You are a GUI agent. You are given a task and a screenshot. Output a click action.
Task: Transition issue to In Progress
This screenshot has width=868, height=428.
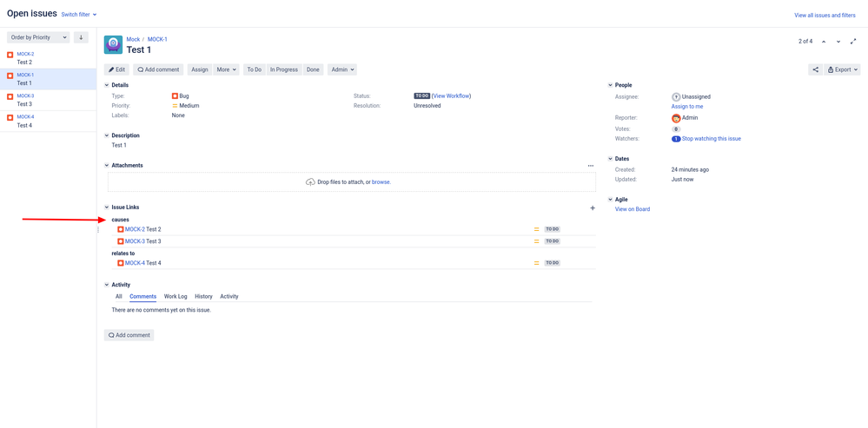pos(284,69)
